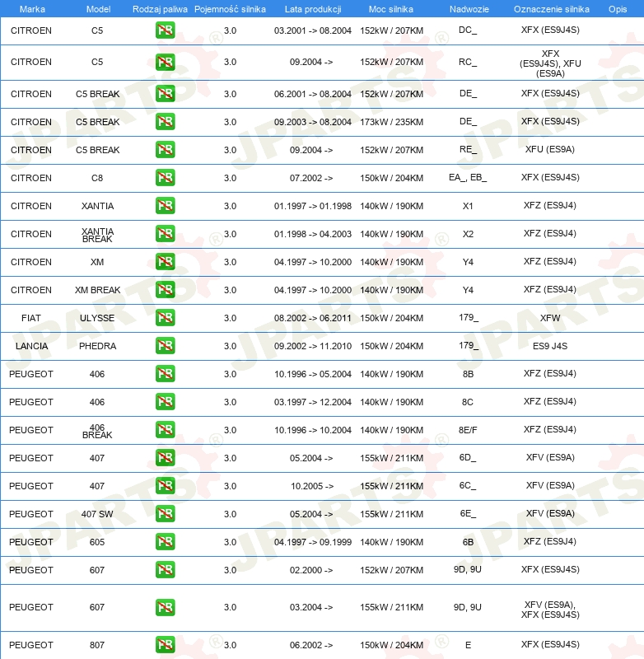This screenshot has height=659, width=644.
Task: Click fuel icon in Peugeot 406 8C row
Action: click(165, 402)
